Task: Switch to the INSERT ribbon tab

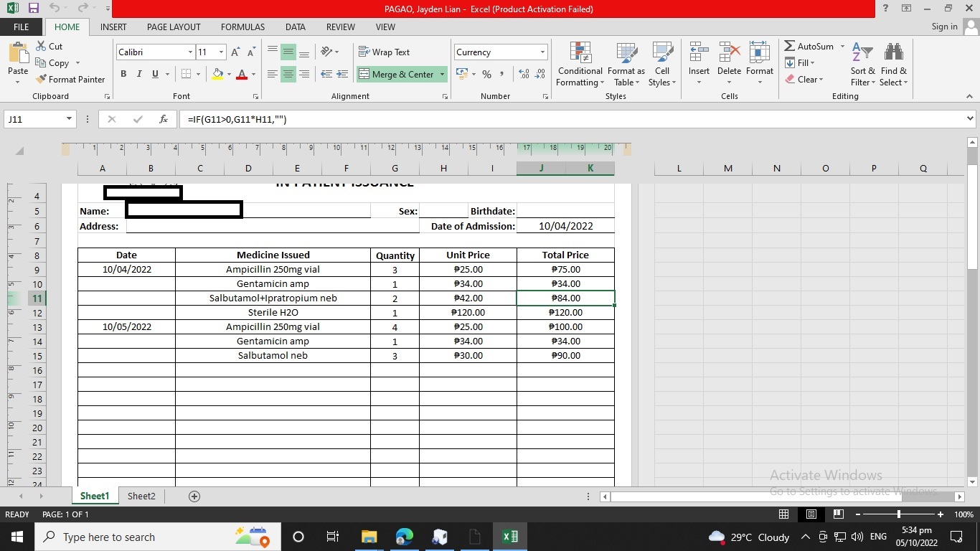Action: click(113, 27)
